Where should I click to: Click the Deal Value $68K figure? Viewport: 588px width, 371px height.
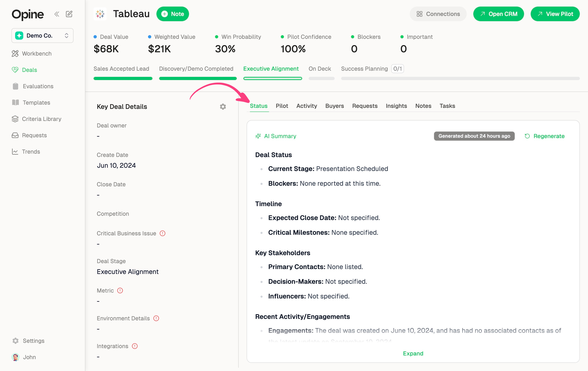(106, 49)
